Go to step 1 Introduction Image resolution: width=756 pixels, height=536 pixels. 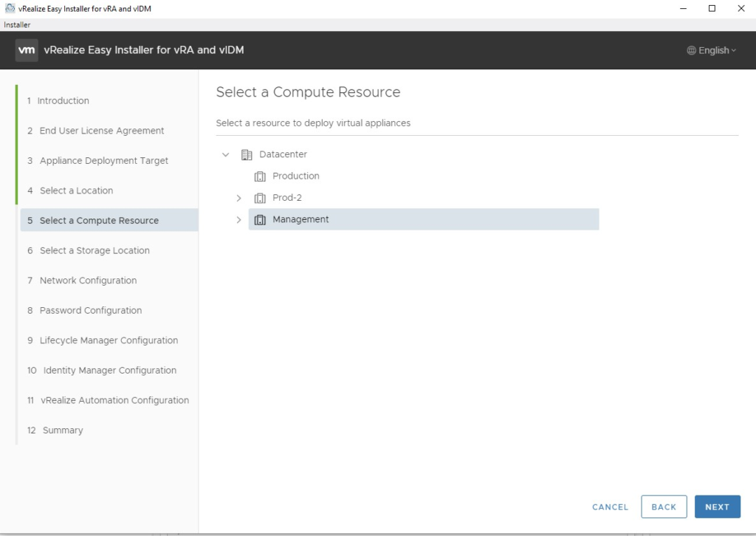(58, 100)
